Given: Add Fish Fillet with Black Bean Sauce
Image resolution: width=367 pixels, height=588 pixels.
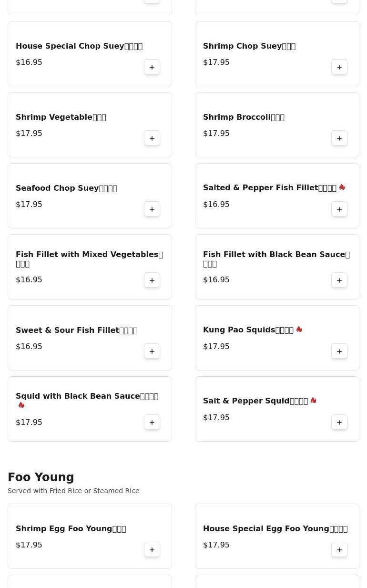Looking at the screenshot, I should 339,280.
